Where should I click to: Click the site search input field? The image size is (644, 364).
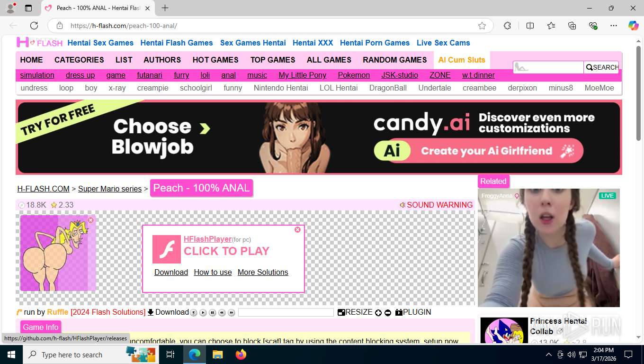point(548,67)
